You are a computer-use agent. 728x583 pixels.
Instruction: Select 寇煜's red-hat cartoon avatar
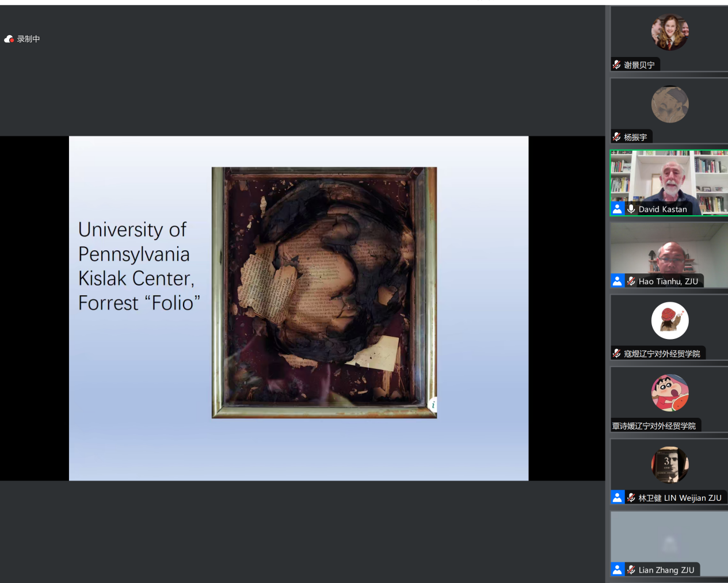click(670, 321)
